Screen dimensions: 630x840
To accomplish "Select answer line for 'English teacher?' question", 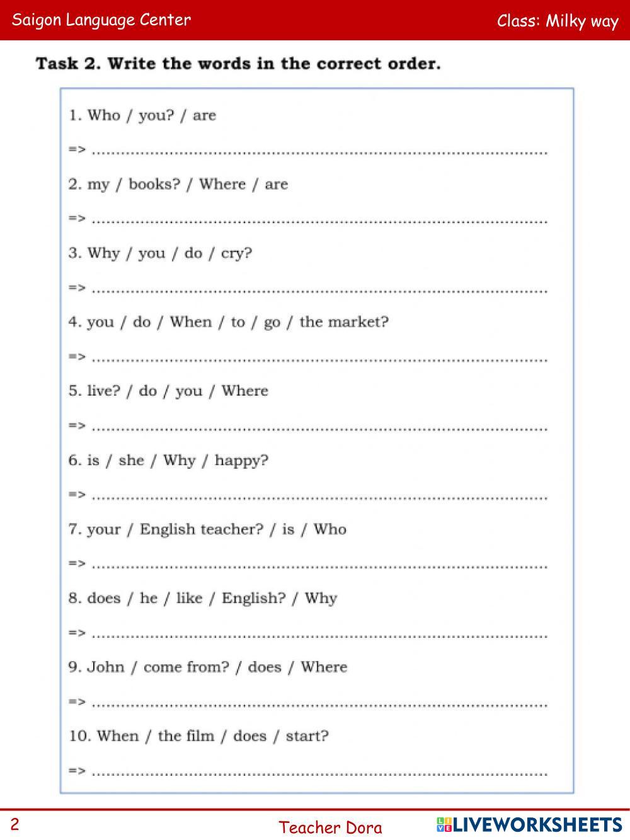I will click(319, 563).
